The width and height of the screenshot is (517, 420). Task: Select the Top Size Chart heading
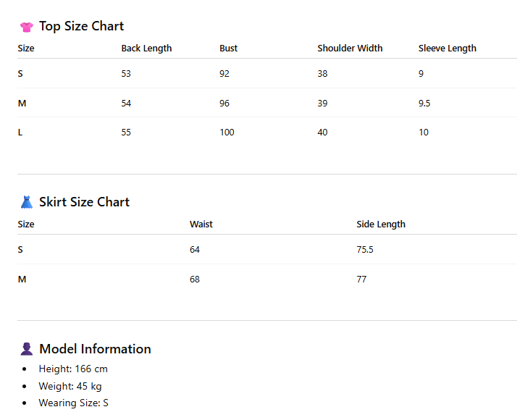(x=81, y=26)
